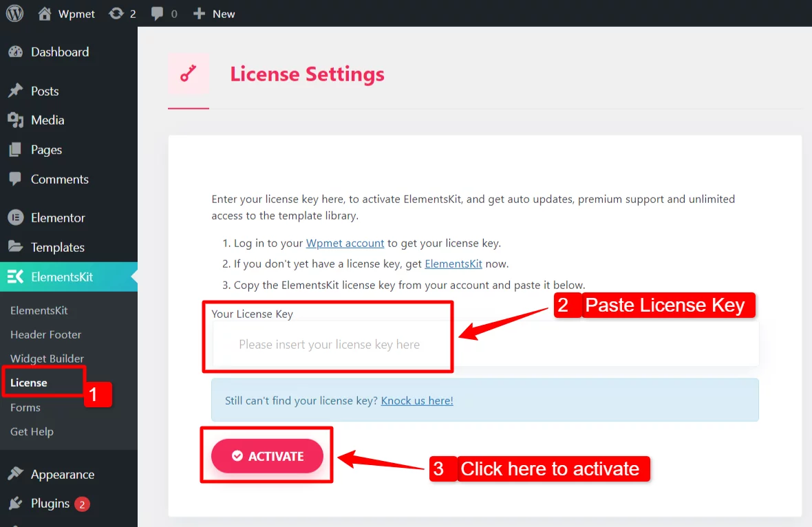Click the Knock us here link
The width and height of the screenshot is (812, 527).
[417, 400]
